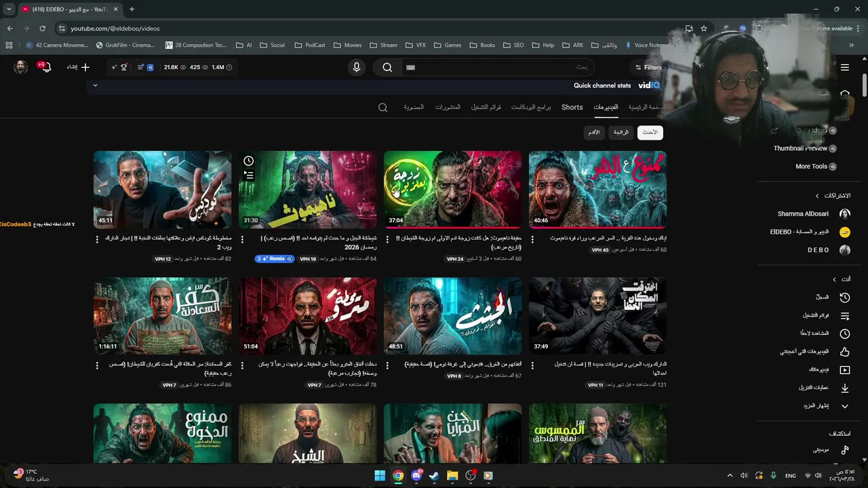
Task: Click the YouTube search input field
Action: click(x=498, y=67)
